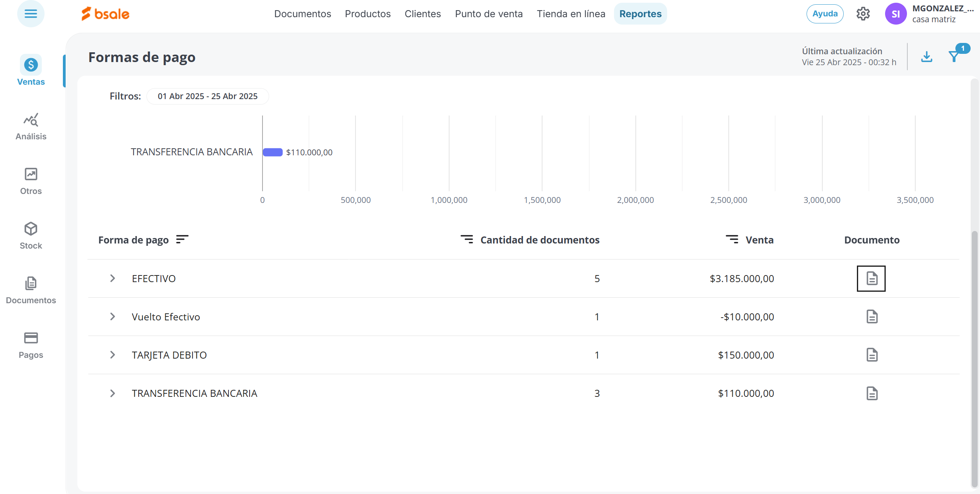Open the Punto de venta menu
The width and height of the screenshot is (980, 494).
click(x=489, y=14)
